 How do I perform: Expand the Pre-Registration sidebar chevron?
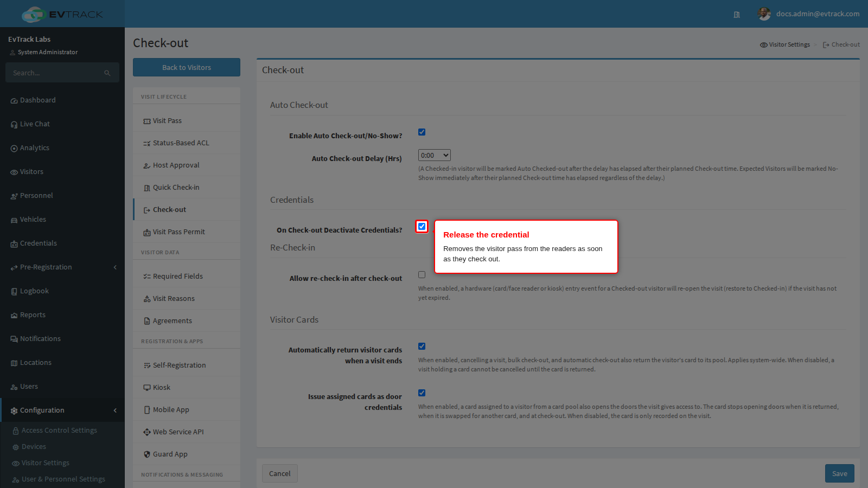tap(115, 267)
